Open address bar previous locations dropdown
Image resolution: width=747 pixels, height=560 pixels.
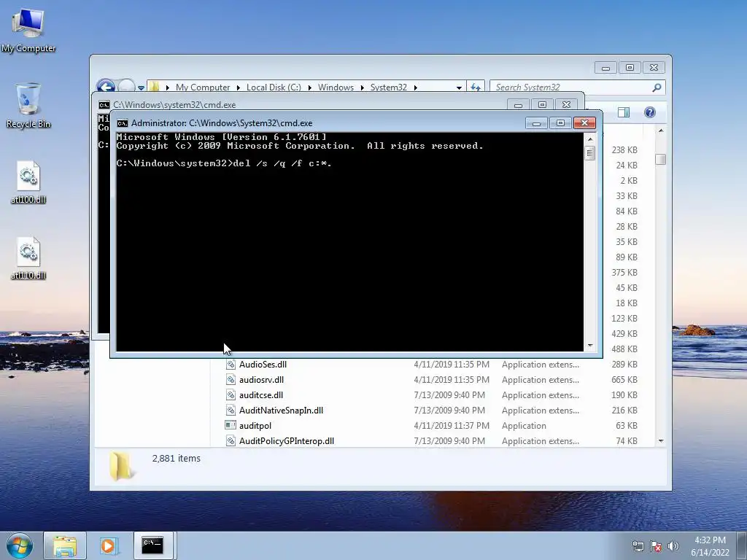[459, 87]
